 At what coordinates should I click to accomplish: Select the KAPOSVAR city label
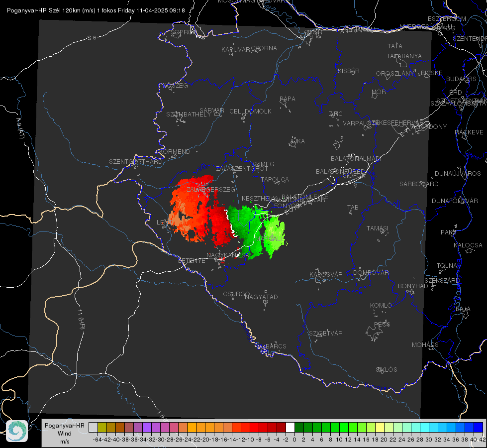(x=326, y=274)
